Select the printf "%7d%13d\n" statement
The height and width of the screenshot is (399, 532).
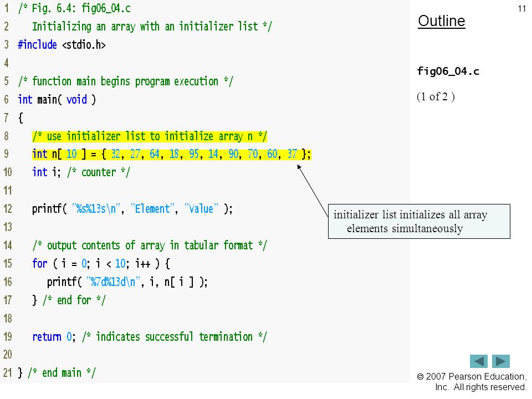127,282
